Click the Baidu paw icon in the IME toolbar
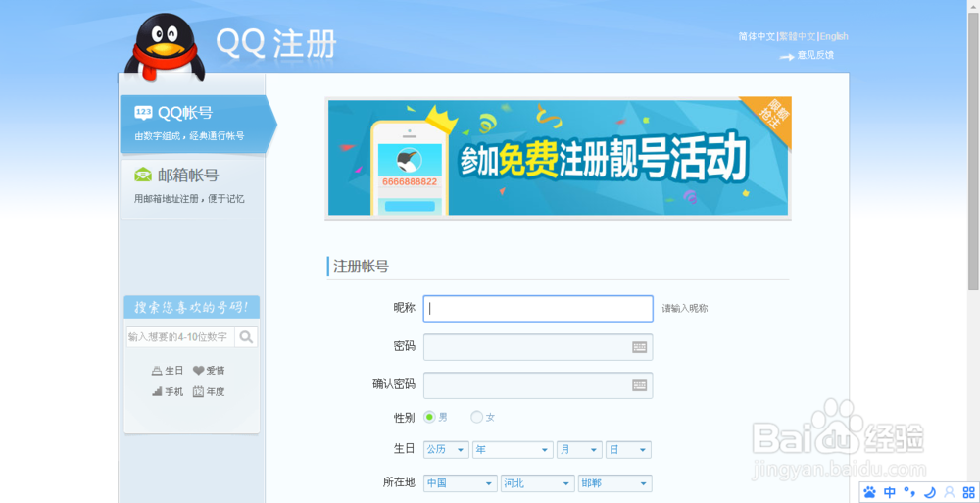The width and height of the screenshot is (980, 503). click(x=869, y=492)
